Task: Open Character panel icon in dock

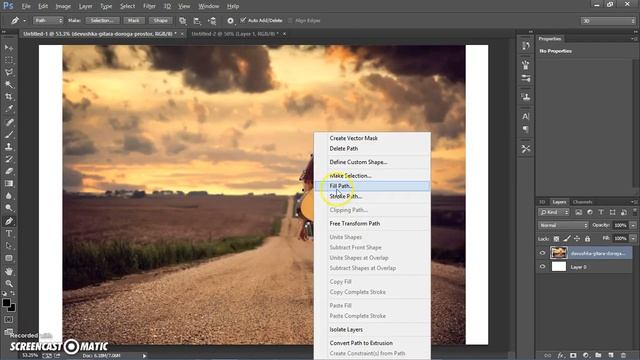Action: [x=526, y=116]
